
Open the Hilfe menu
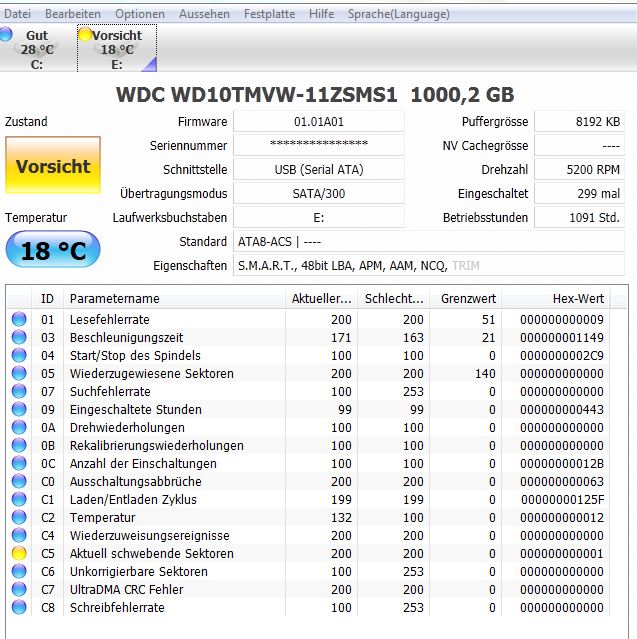tap(322, 14)
